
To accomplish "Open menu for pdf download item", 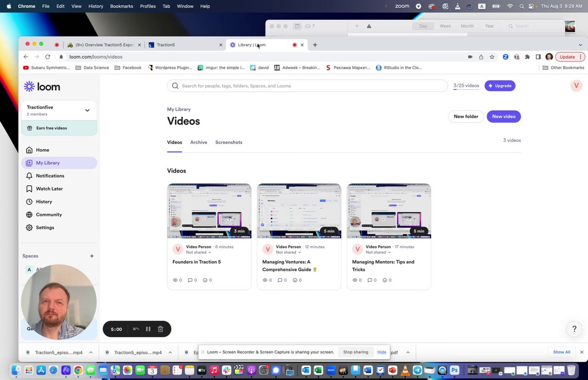I will point(407,352).
